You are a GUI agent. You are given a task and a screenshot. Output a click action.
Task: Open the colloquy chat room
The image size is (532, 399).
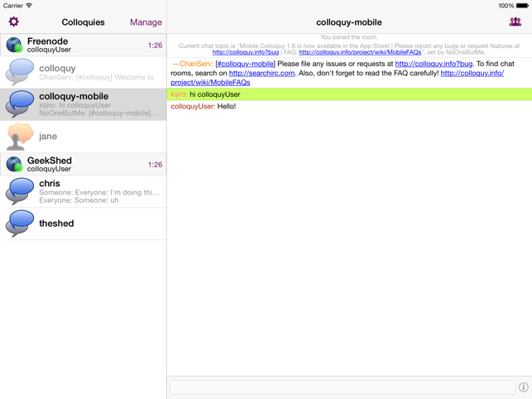(x=83, y=72)
